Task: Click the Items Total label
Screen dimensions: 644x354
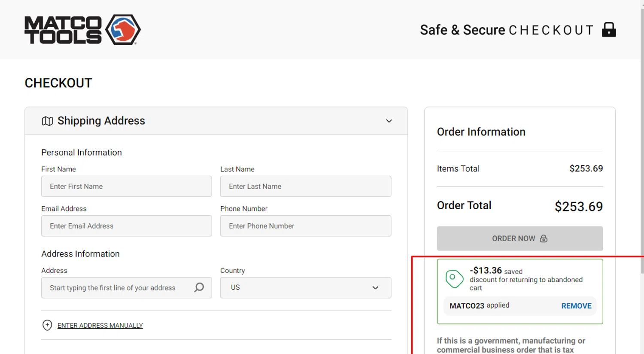Action: coord(458,169)
